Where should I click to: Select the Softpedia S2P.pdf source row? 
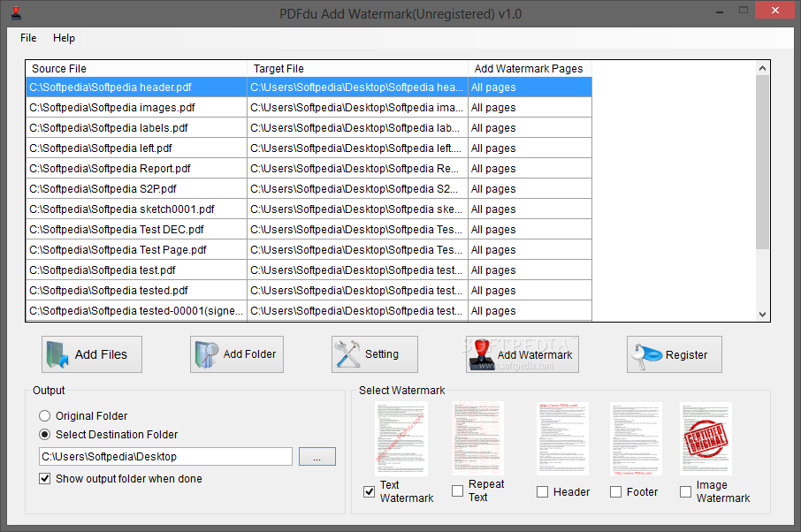coord(136,189)
